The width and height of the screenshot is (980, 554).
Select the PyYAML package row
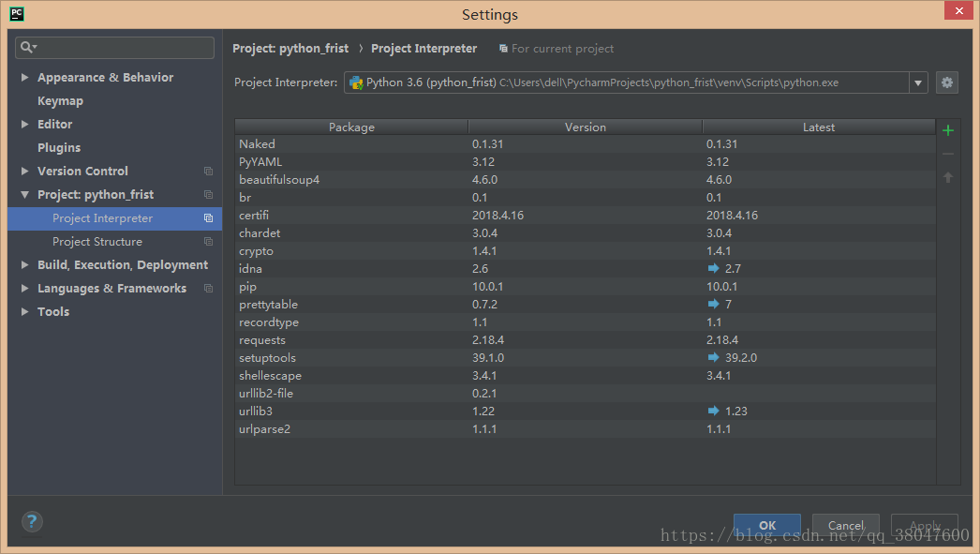[x=585, y=161]
